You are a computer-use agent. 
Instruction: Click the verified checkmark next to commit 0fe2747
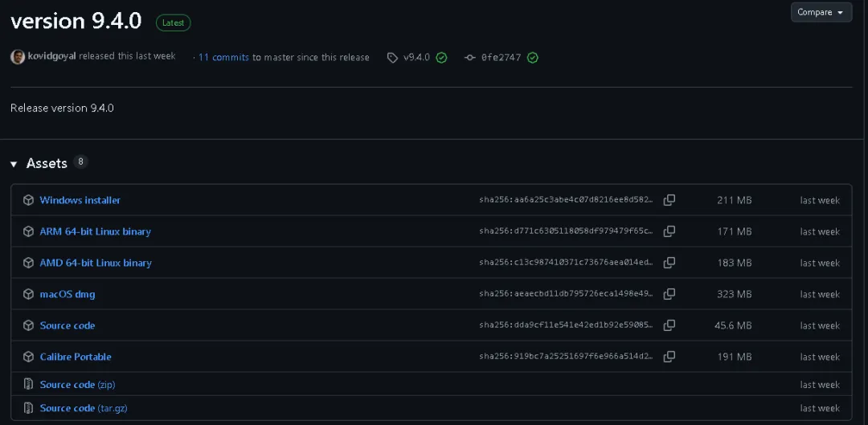click(533, 58)
